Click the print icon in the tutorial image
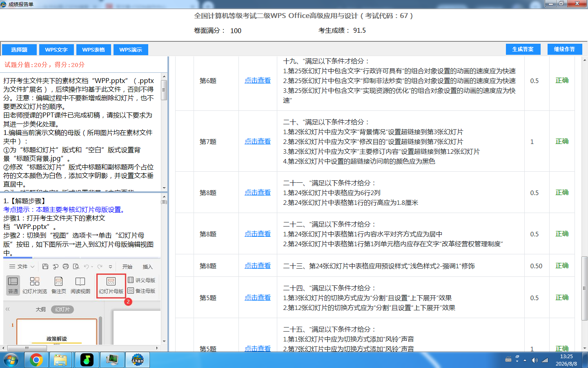The width and height of the screenshot is (588, 368). point(66,267)
